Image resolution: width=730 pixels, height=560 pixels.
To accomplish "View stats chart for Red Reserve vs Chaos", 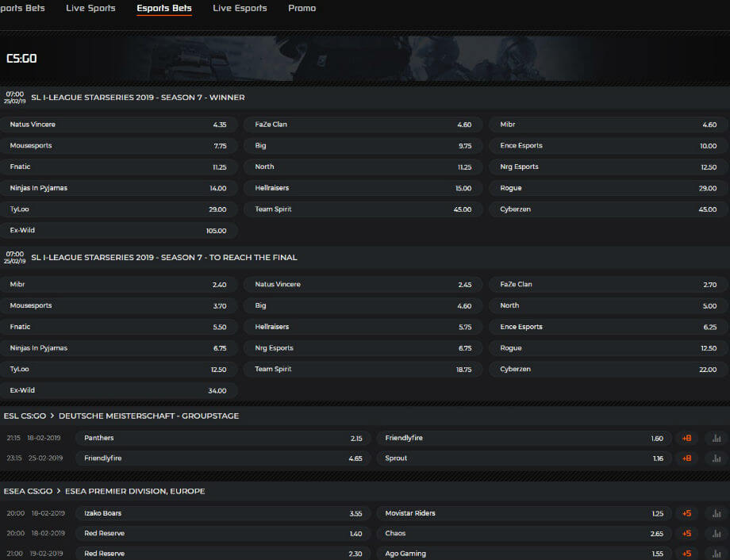I will click(717, 534).
